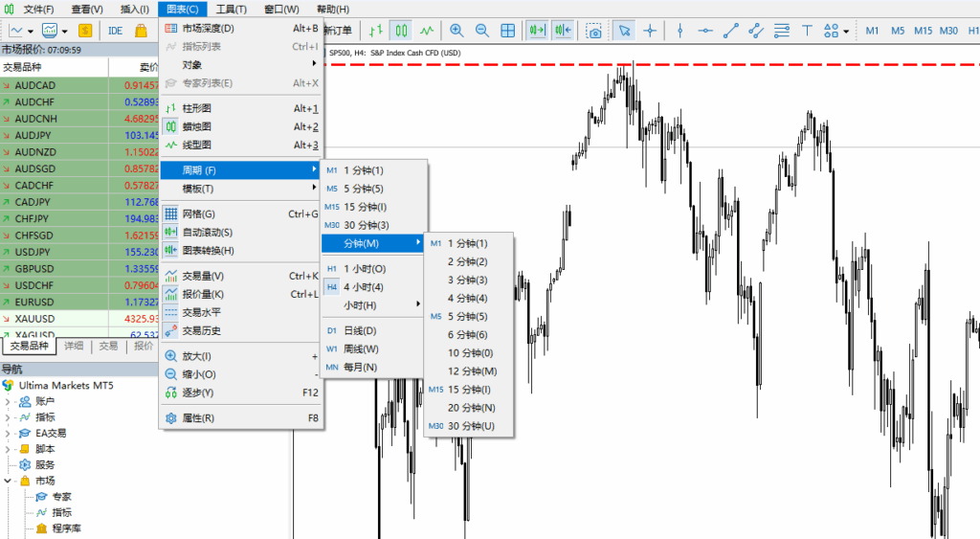
Task: Toggle 交易量(V) menu item
Action: (x=240, y=276)
